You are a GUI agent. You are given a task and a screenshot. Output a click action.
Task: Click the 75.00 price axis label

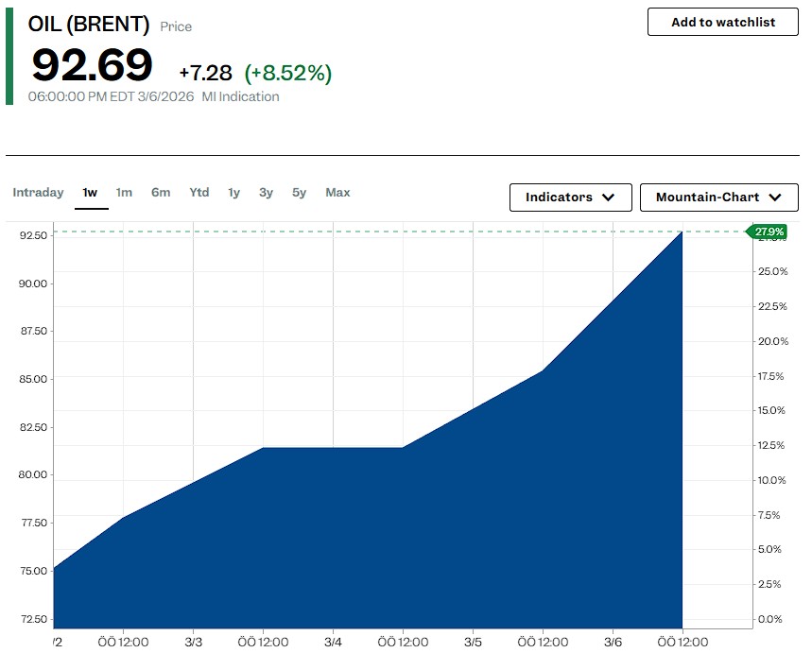[33, 571]
